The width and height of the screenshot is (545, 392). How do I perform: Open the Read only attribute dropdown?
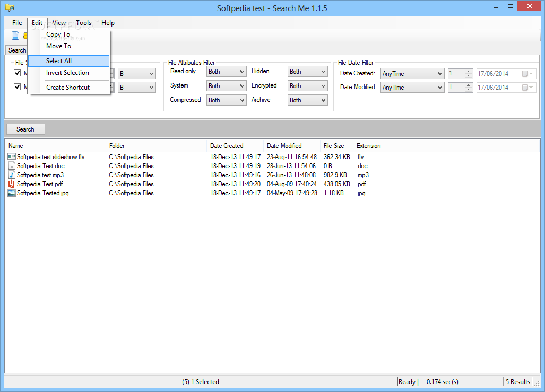coord(226,72)
